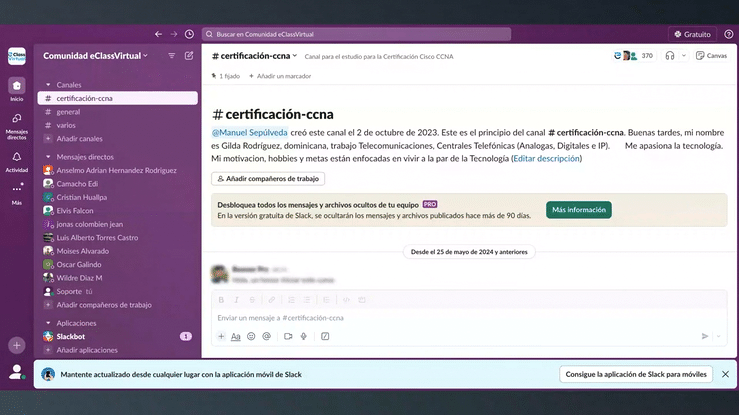739x415 pixels.
Task: Click the new message compose icon
Action: tap(189, 56)
